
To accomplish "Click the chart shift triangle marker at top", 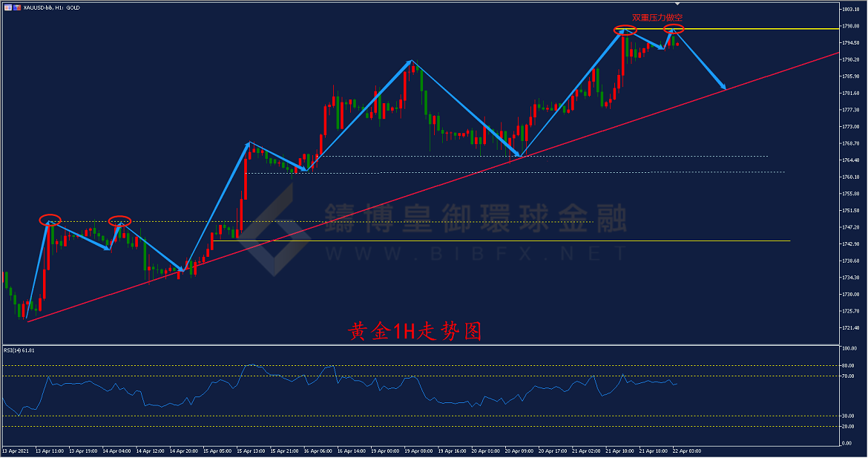I will tap(677, 4).
